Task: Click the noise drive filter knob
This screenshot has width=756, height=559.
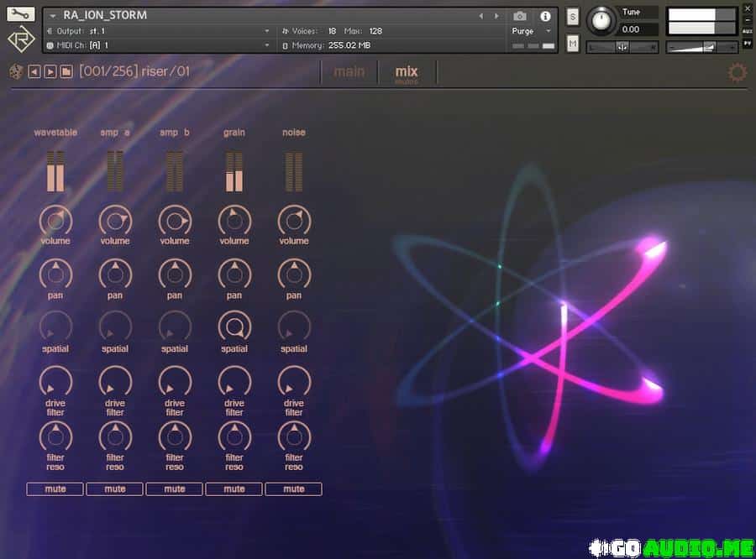Action: (x=294, y=382)
